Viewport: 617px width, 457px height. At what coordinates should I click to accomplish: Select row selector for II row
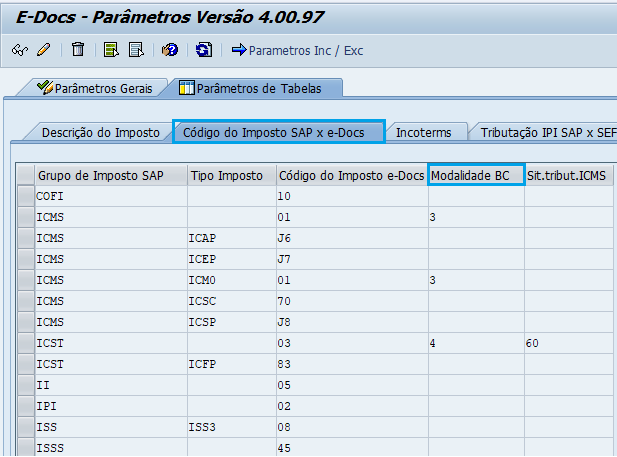26,385
